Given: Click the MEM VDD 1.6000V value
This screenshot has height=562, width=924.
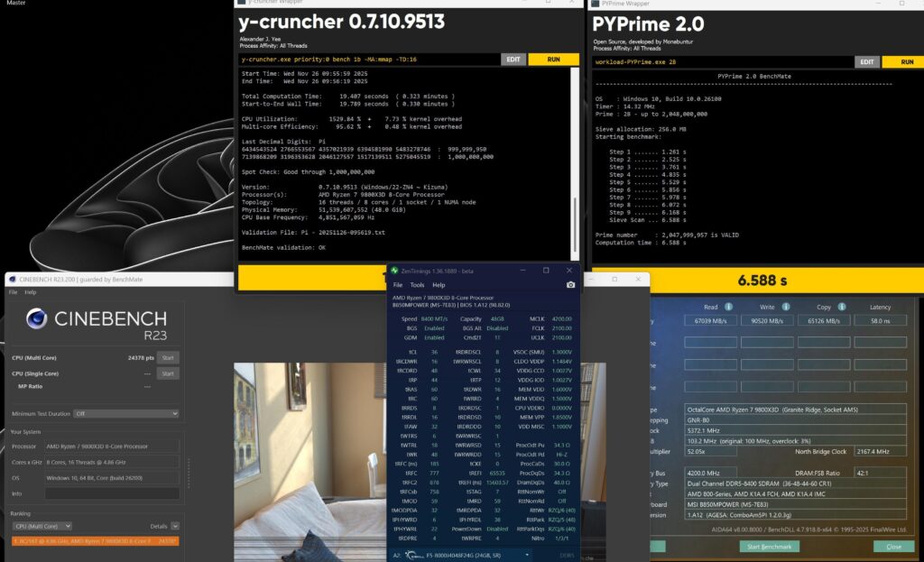Looking at the screenshot, I should [x=561, y=390].
